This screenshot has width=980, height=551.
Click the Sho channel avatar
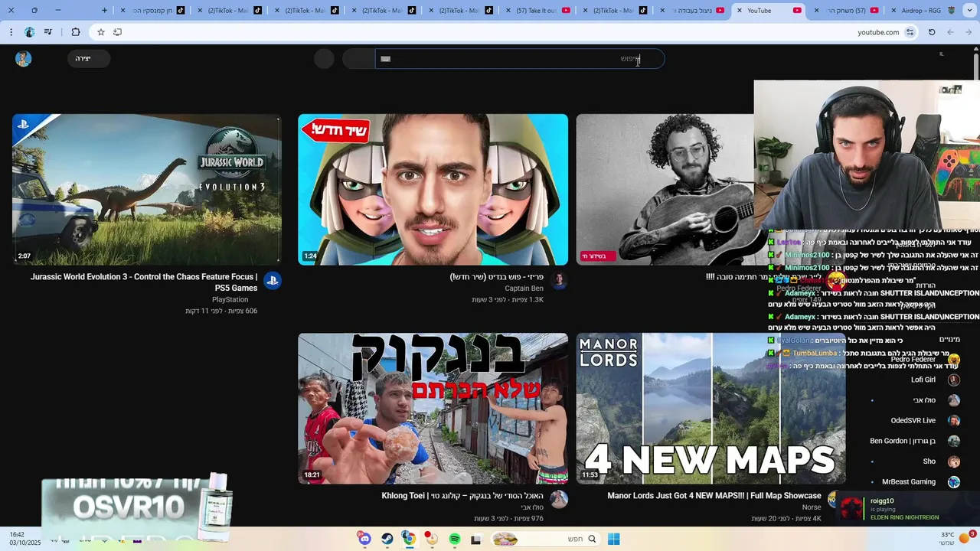point(954,461)
